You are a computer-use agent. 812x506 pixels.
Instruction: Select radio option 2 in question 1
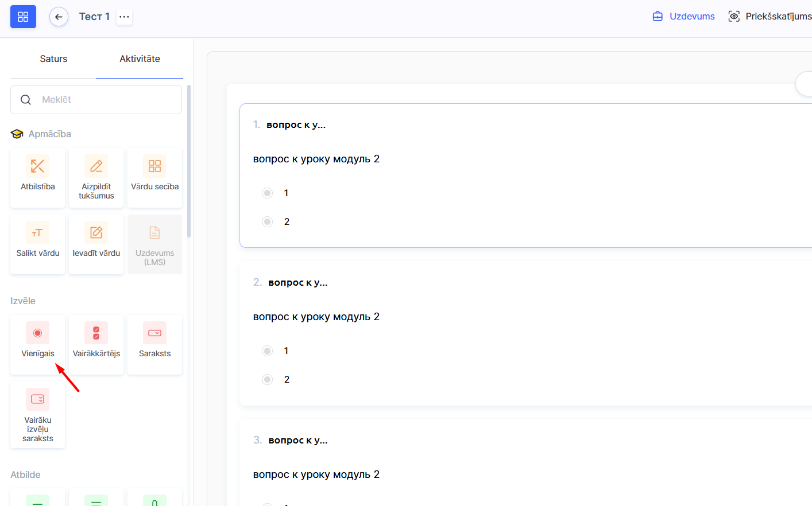click(x=268, y=221)
